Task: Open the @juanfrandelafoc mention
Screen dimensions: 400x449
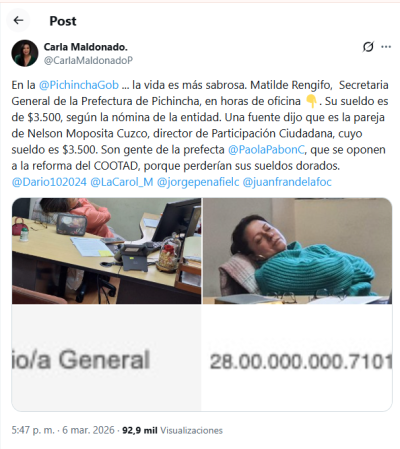Action: [x=287, y=182]
